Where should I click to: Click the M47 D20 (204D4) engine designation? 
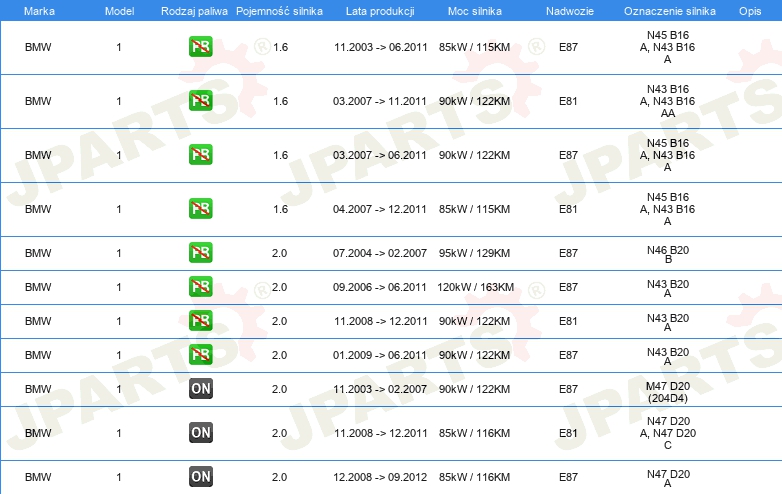pyautogui.click(x=667, y=389)
